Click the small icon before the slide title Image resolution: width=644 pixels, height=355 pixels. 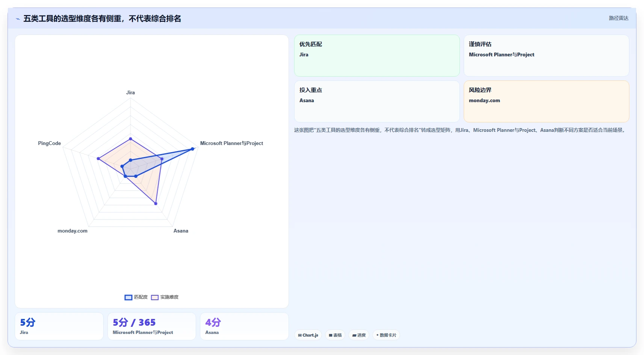[18, 19]
